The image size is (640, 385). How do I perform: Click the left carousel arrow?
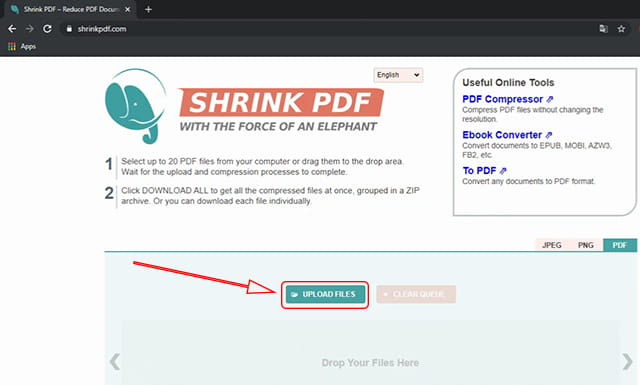click(115, 361)
